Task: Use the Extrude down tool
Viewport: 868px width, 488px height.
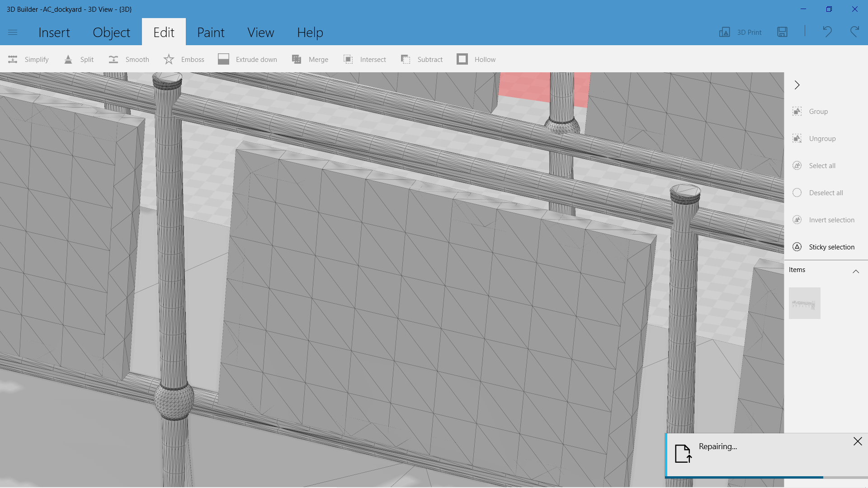Action: pyautogui.click(x=248, y=59)
